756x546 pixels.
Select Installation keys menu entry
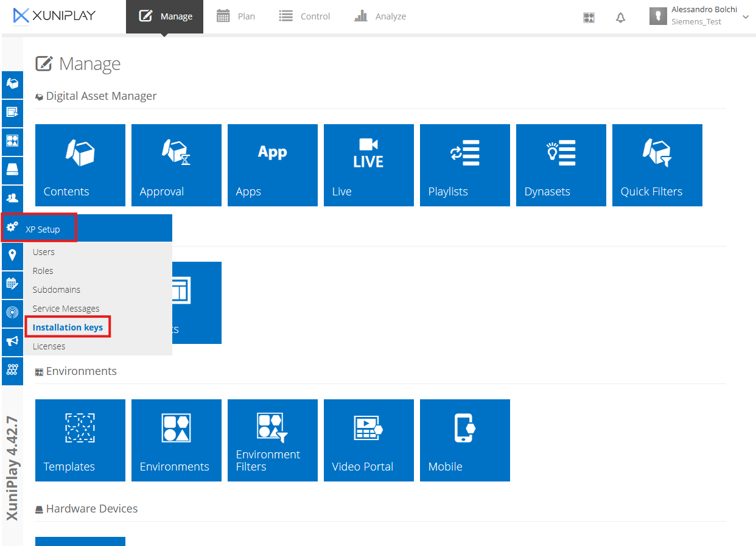(x=68, y=327)
